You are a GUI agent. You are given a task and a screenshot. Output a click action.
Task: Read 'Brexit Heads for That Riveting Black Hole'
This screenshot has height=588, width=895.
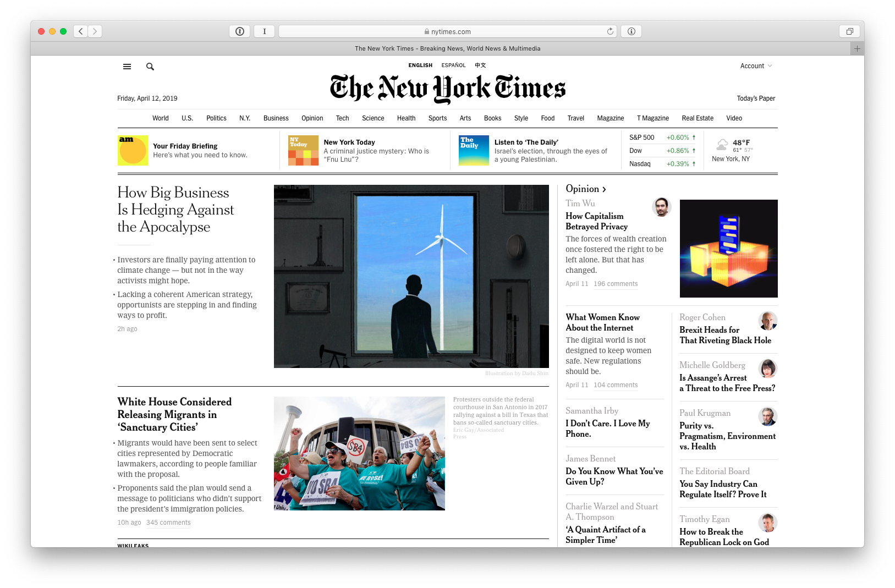[725, 335]
